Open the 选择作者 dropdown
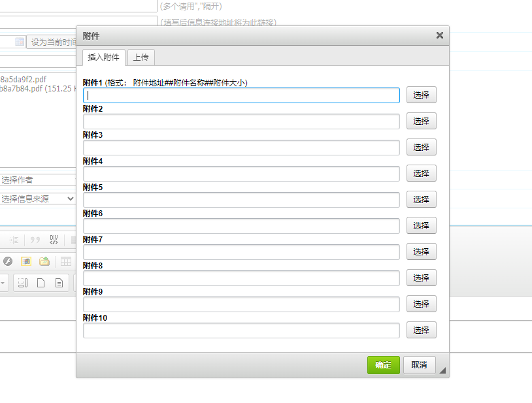This screenshot has height=403, width=532. pyautogui.click(x=38, y=180)
